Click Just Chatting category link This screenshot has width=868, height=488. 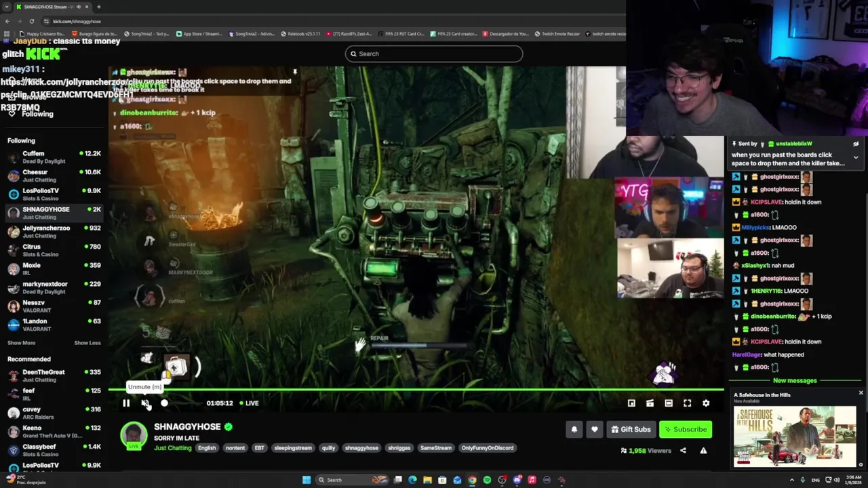(172, 448)
